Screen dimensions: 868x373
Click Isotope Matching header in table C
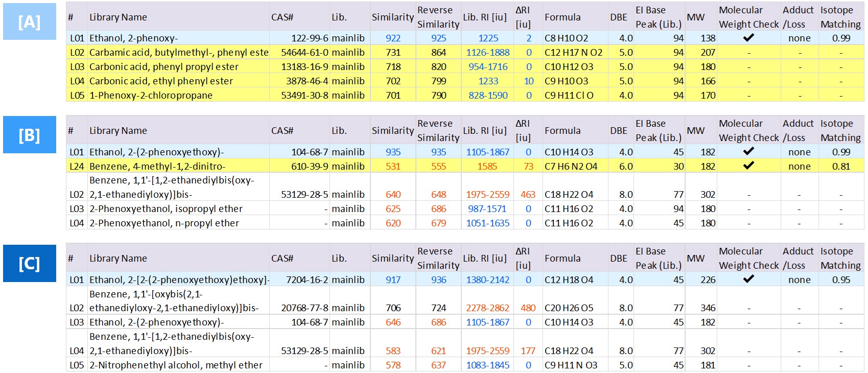[x=840, y=258]
